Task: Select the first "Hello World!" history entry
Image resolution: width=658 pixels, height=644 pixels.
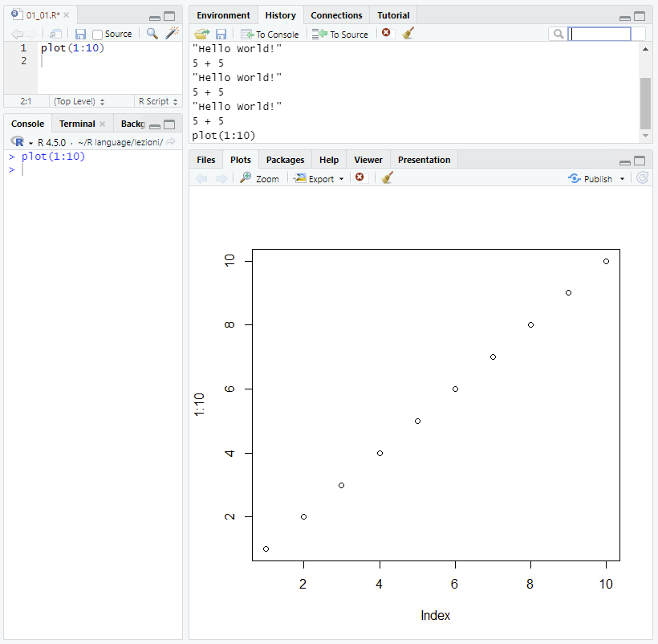Action: (x=237, y=49)
